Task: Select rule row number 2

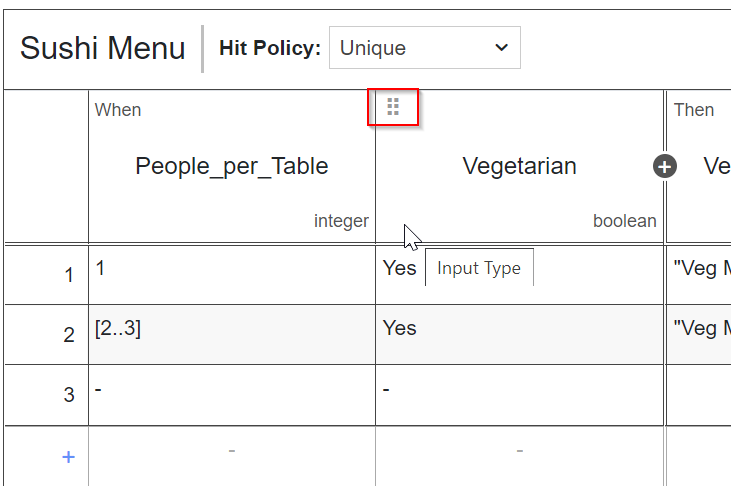Action: tap(69, 335)
